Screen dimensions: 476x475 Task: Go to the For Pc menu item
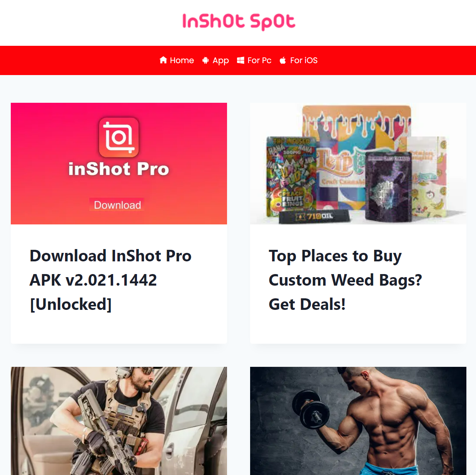coord(254,60)
